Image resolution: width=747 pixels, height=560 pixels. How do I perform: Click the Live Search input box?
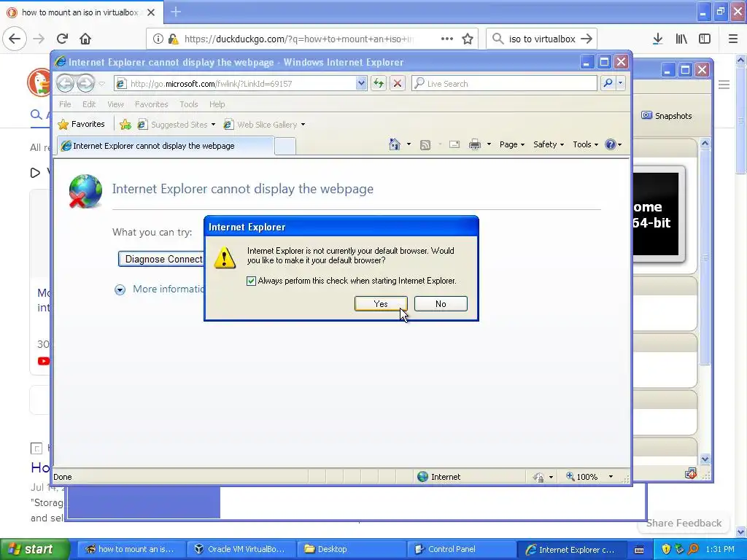click(x=505, y=84)
